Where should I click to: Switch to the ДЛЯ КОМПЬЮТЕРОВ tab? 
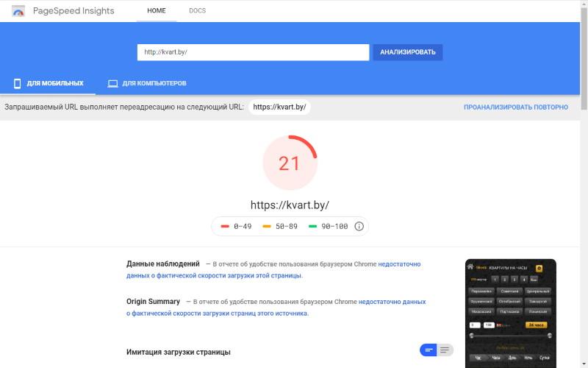(x=146, y=83)
